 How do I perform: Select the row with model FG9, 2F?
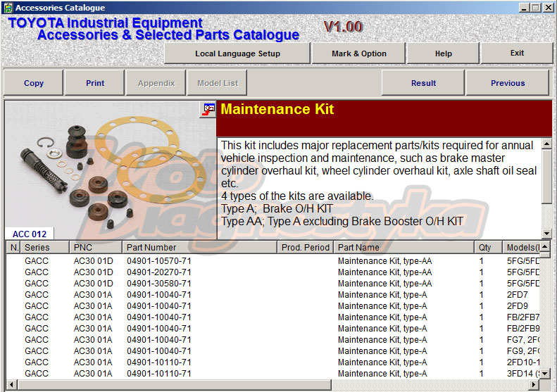[273, 351]
